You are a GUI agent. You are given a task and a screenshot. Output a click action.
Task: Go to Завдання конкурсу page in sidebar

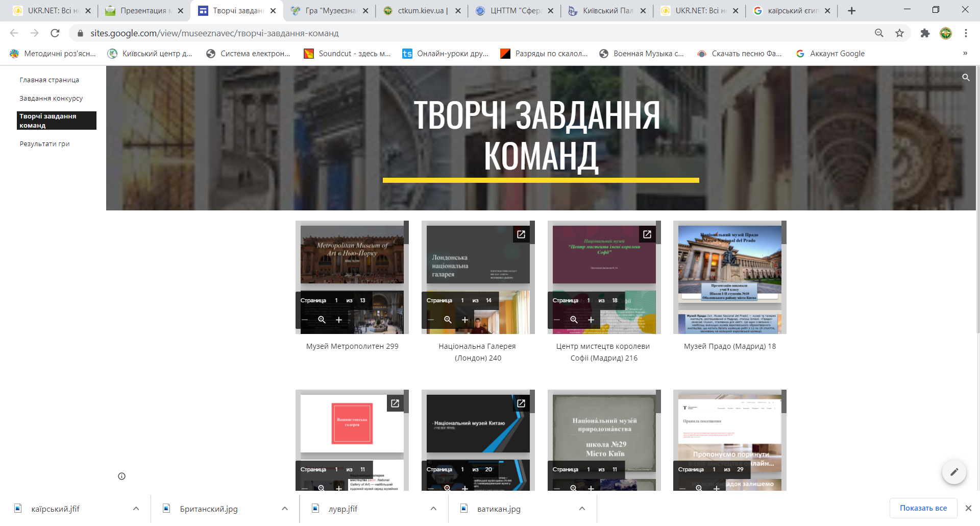tap(51, 99)
